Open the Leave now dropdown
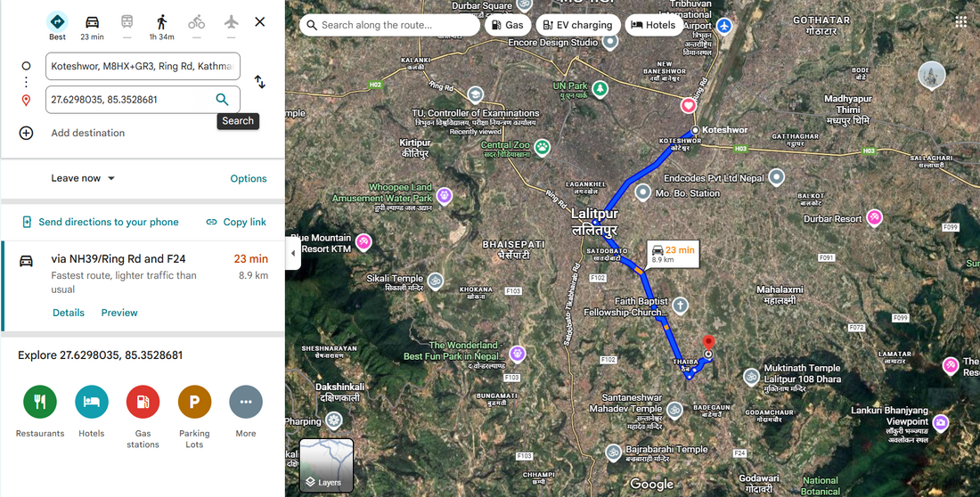 tap(83, 178)
